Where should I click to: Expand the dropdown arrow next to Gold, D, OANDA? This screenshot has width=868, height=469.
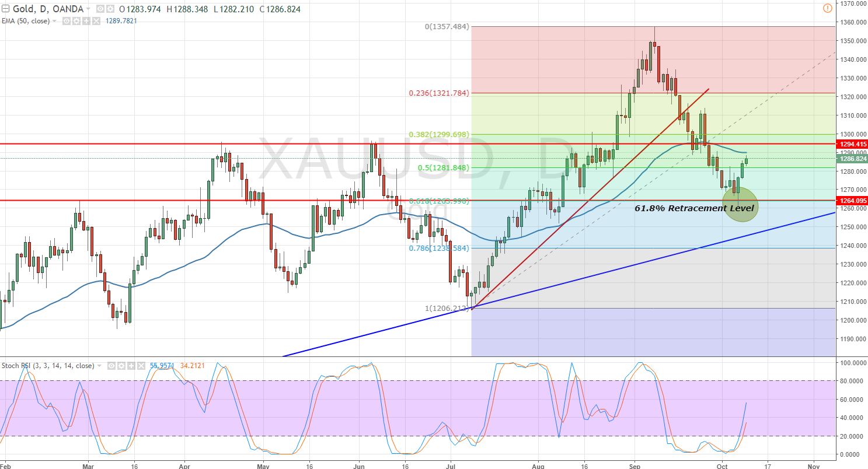tap(88, 9)
